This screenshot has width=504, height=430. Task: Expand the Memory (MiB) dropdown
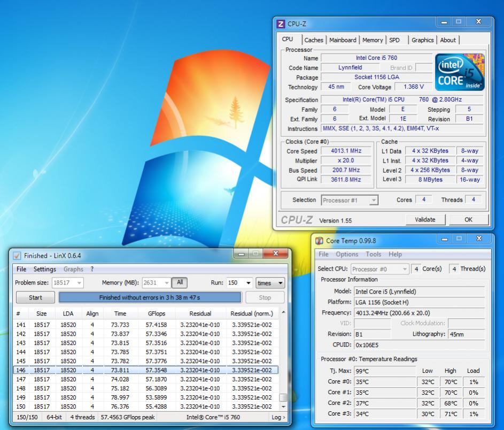point(167,283)
